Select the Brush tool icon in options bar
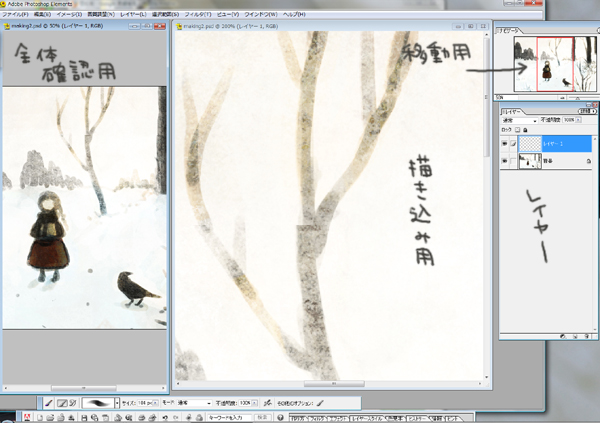The image size is (600, 423). tap(49, 403)
